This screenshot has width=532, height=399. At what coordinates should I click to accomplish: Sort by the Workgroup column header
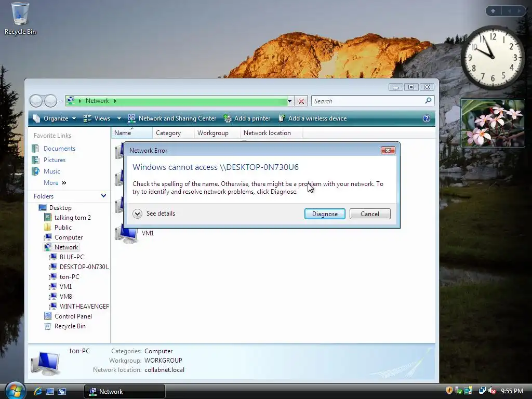pos(217,133)
